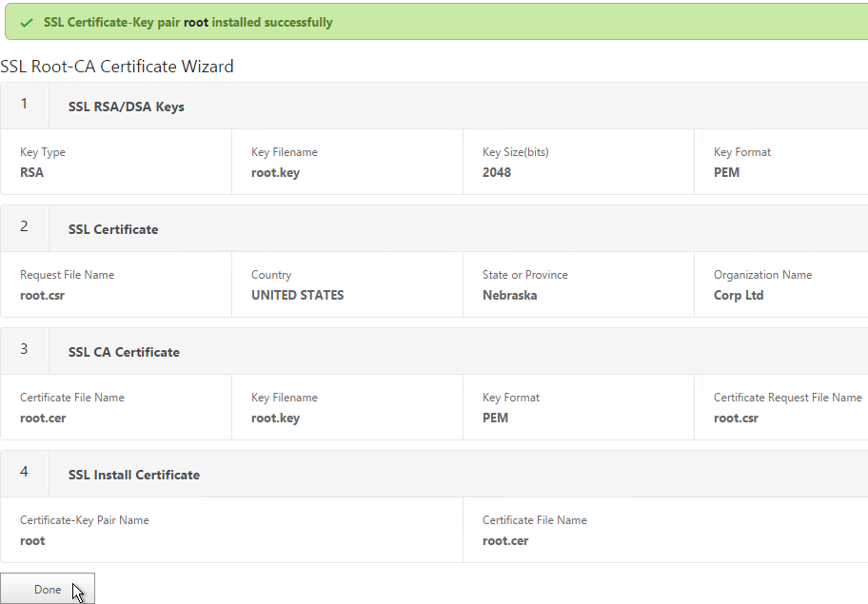The image size is (868, 604).
Task: Click the Key Type value RSA
Action: [x=31, y=172]
